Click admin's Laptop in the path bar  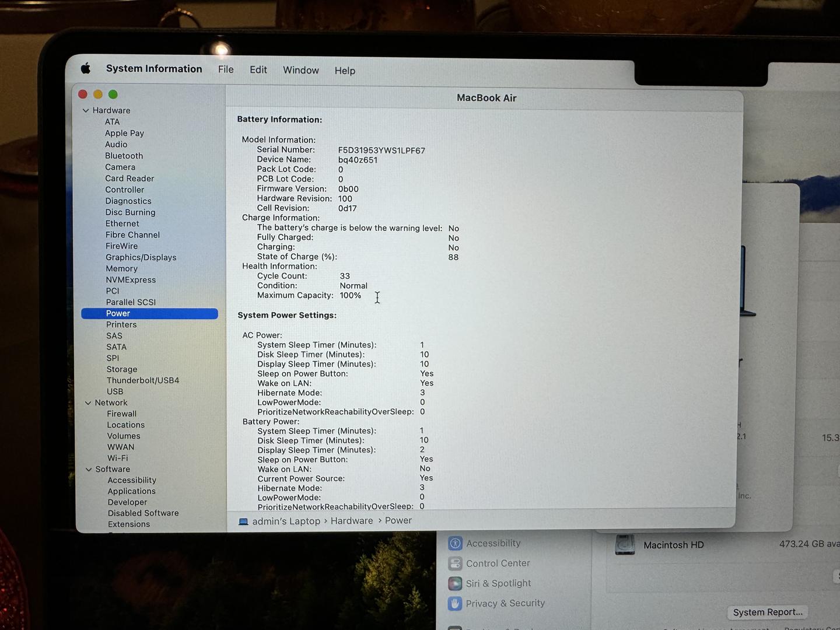(286, 521)
